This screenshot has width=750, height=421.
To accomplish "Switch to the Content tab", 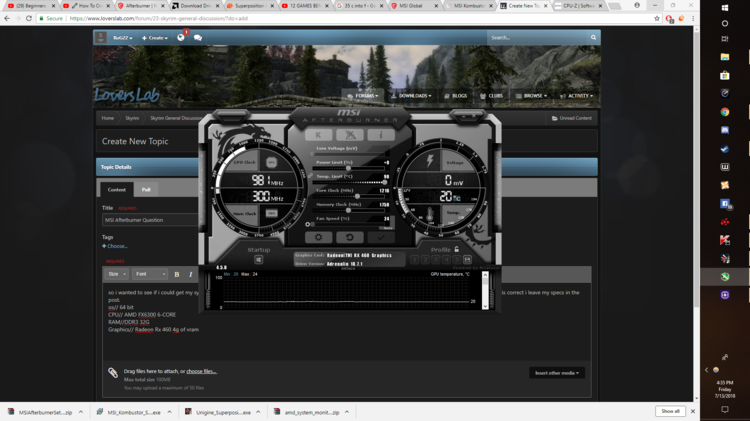I will click(116, 189).
